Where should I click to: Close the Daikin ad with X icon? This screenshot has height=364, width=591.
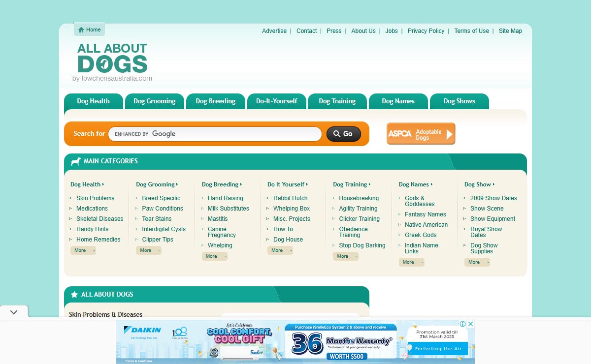(x=471, y=324)
